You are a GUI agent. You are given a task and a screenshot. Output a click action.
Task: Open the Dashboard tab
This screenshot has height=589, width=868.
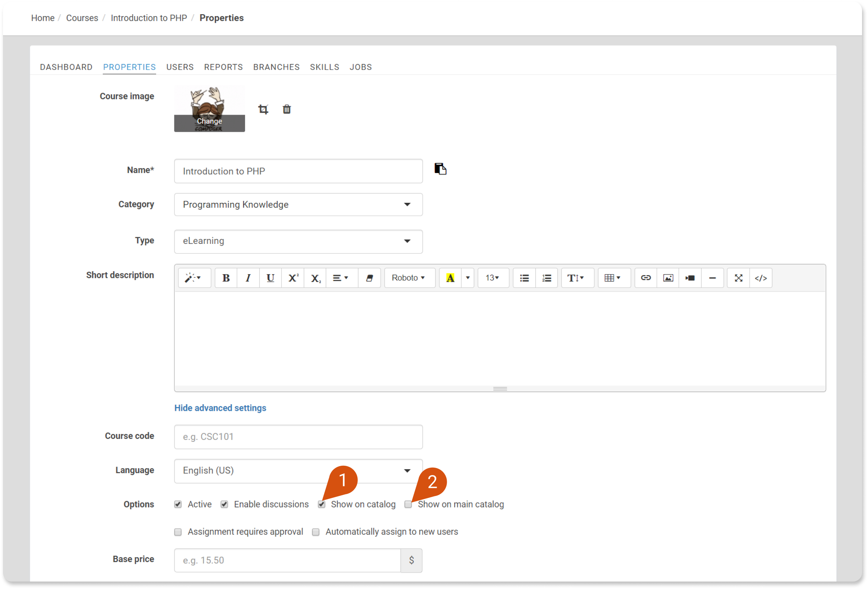click(66, 67)
